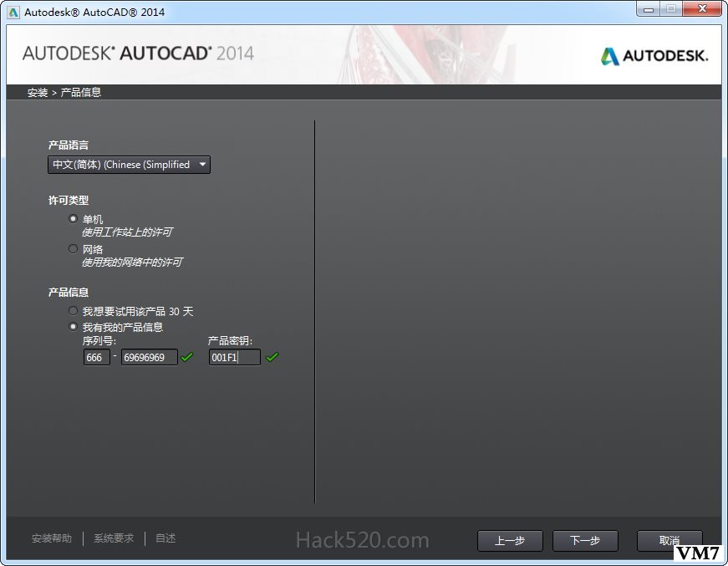Open 自述 readme link
The image size is (728, 566).
(x=165, y=538)
